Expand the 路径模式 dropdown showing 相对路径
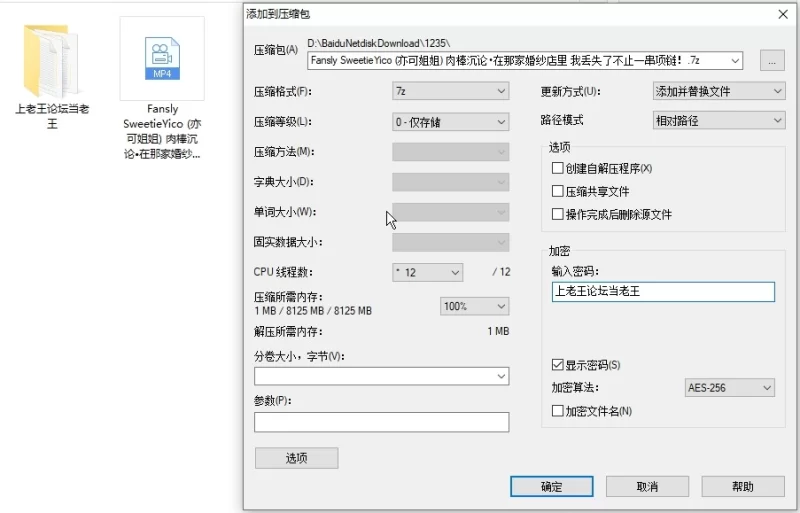The width and height of the screenshot is (800, 513). click(x=718, y=121)
